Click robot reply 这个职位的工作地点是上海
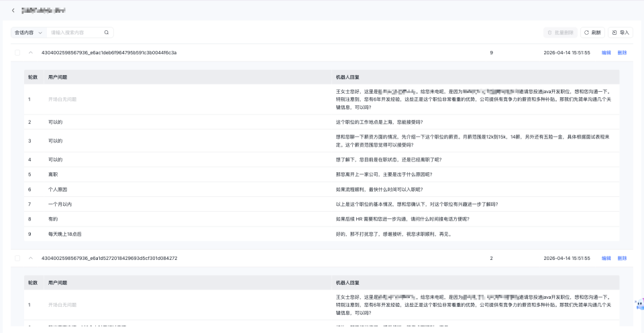644x333 pixels. tap(379, 122)
